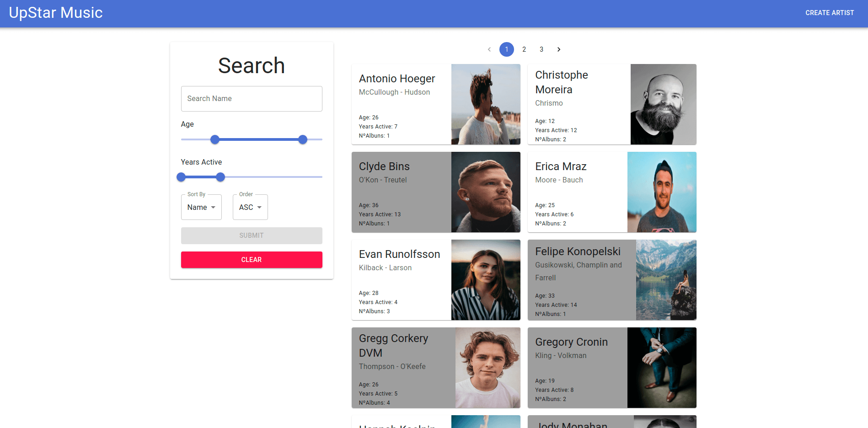Click the Christophe Moreira name

562,82
